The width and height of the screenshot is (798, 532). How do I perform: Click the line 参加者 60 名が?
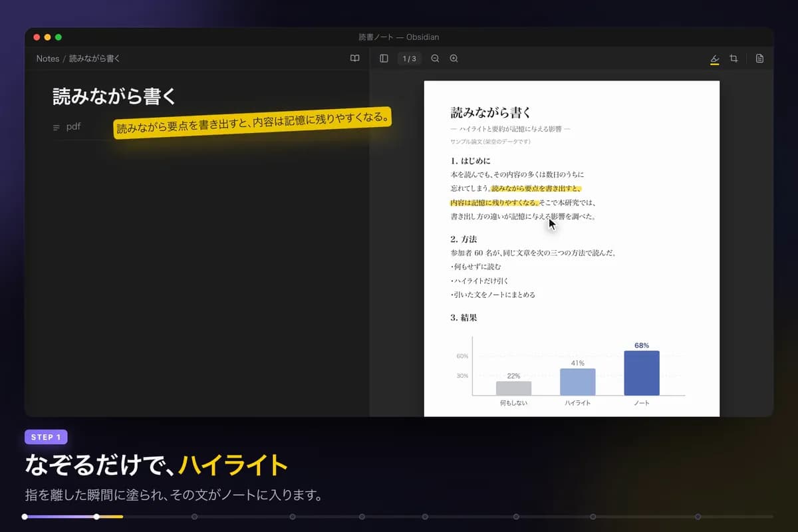pos(534,253)
